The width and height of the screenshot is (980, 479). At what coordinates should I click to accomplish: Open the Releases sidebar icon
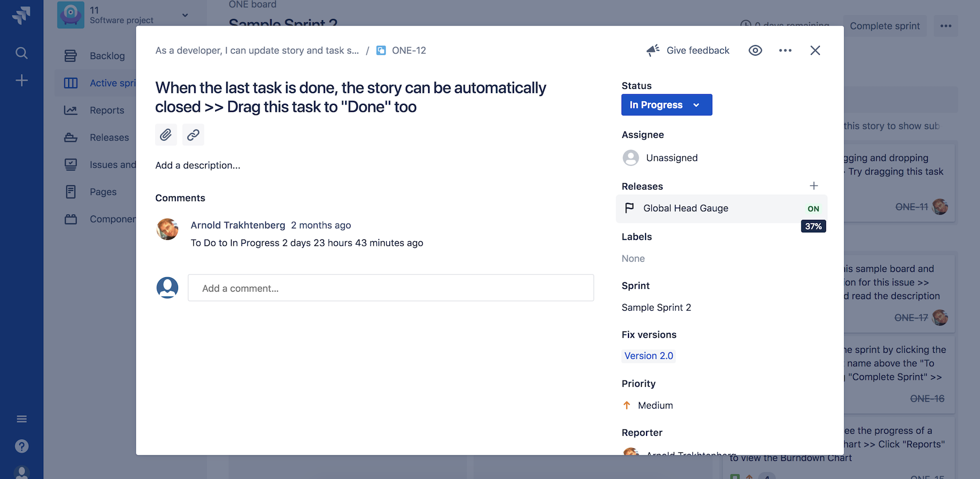pyautogui.click(x=71, y=137)
